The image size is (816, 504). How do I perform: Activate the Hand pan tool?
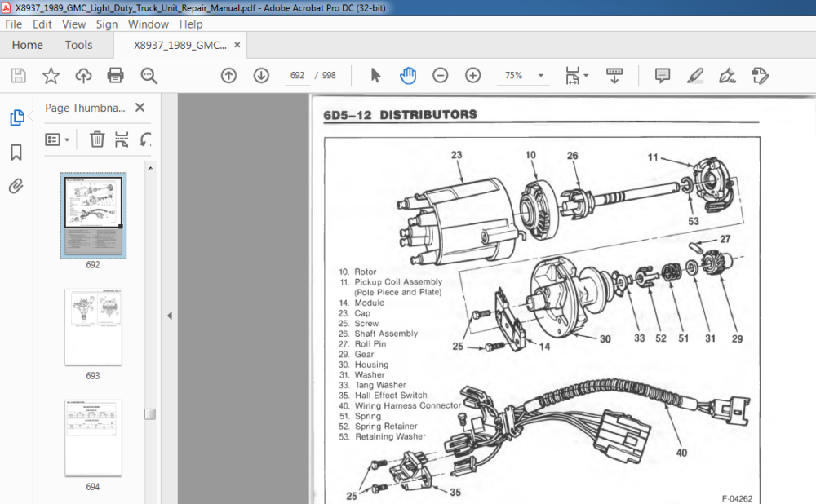coord(408,75)
